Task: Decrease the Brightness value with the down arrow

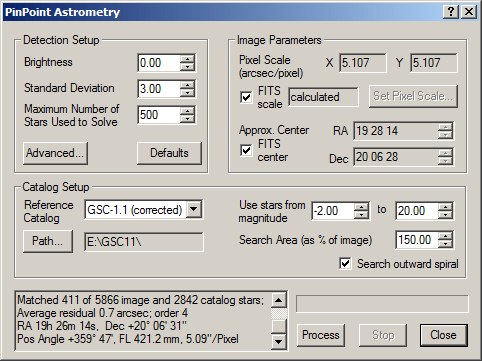Action: (187, 66)
